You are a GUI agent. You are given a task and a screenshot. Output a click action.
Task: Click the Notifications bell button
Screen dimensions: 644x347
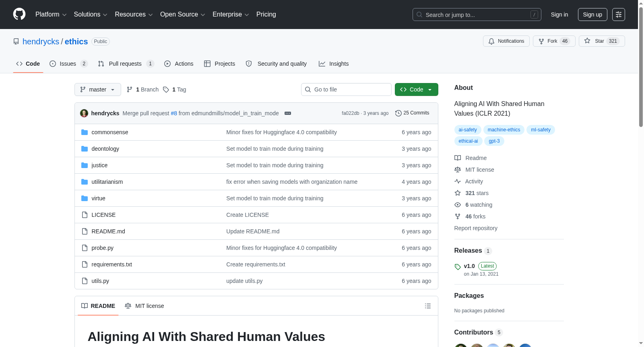click(x=506, y=41)
